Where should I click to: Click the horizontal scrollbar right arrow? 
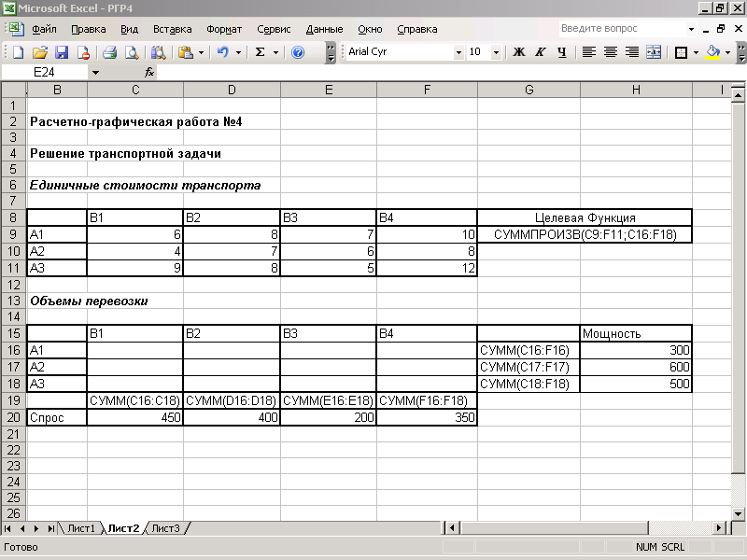pos(719,527)
